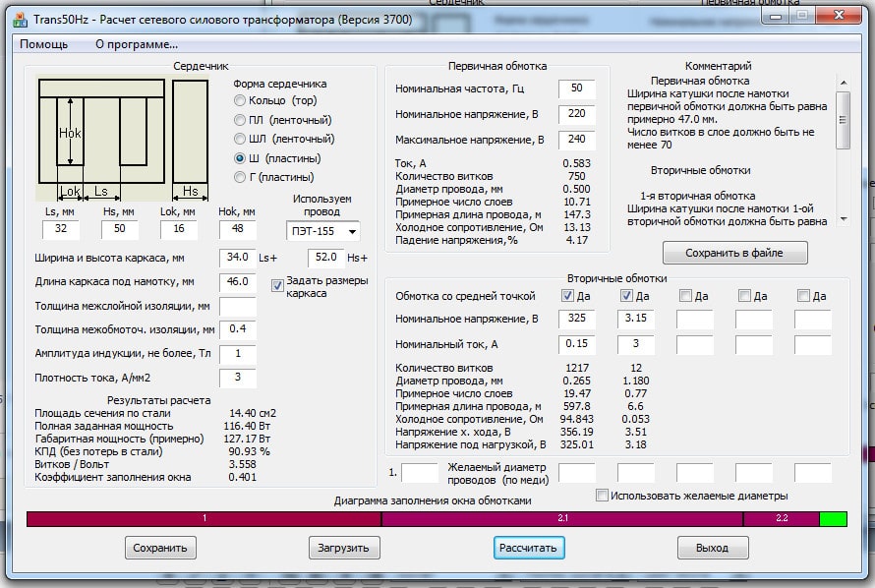Toggle center tap checkbox for first secondary winding

pyautogui.click(x=567, y=296)
